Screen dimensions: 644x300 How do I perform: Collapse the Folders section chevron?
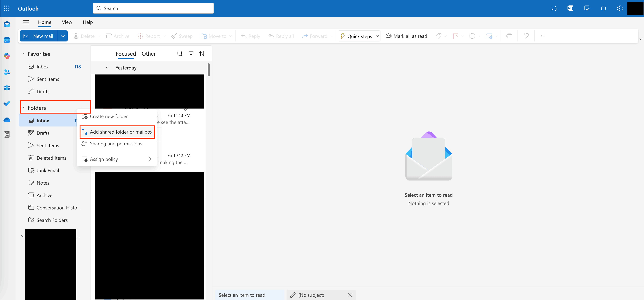point(23,108)
